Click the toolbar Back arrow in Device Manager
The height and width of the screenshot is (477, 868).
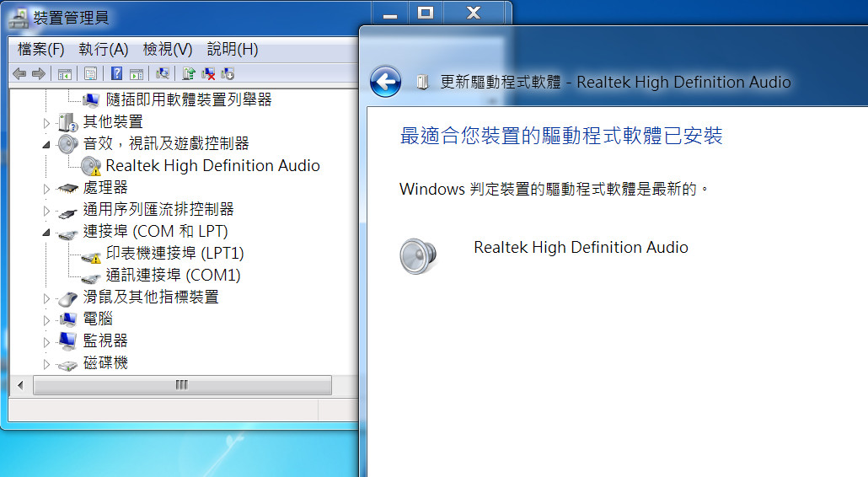19,73
